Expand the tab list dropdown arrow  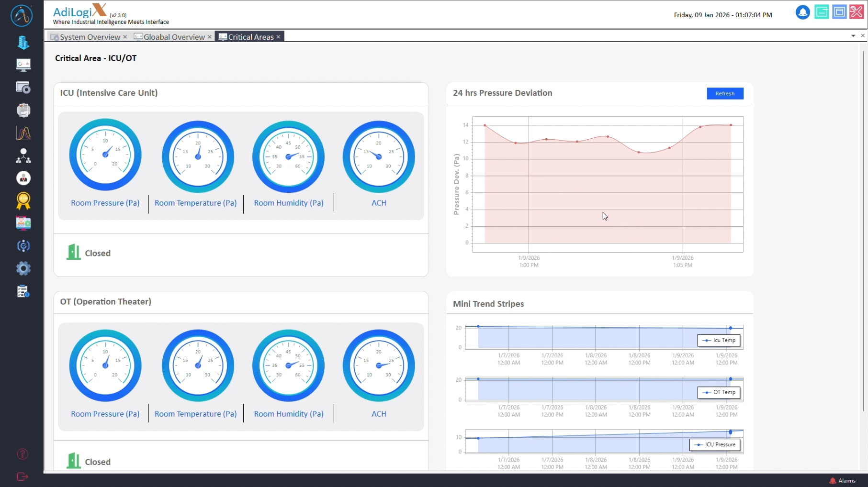853,36
